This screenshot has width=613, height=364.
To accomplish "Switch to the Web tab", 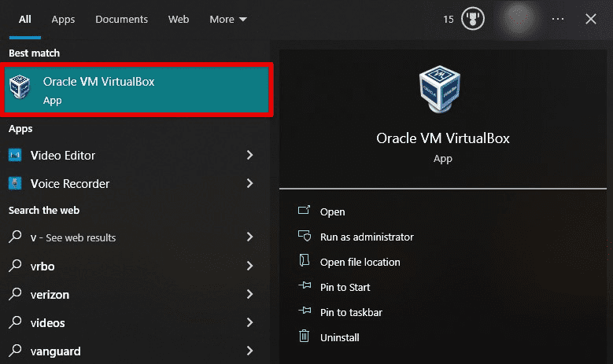I will pyautogui.click(x=179, y=19).
